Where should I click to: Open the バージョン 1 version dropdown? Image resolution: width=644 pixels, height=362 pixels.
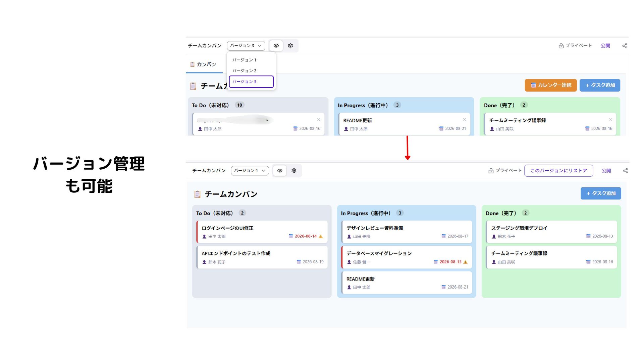pos(250,171)
